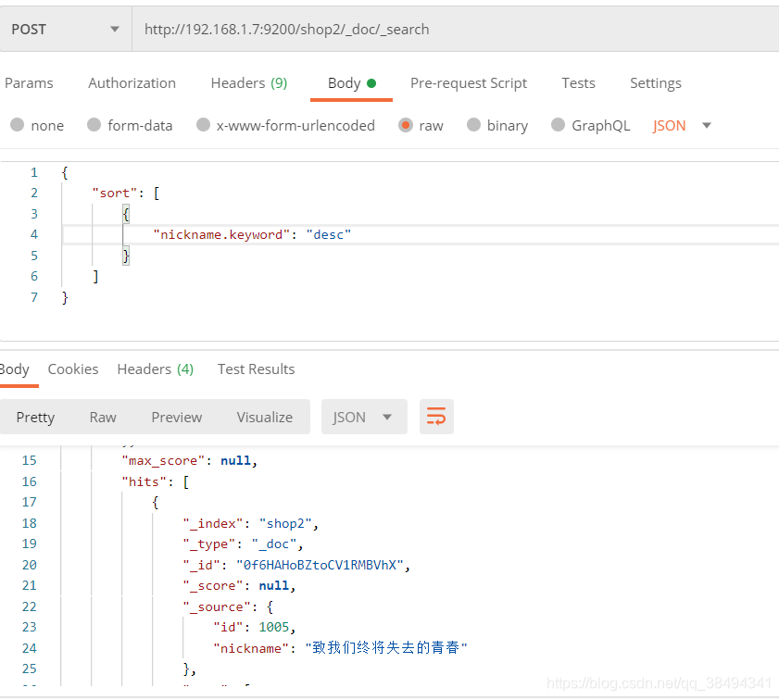Expand the JSON body format dropdown
Image resolution: width=779 pixels, height=700 pixels.
pos(683,125)
